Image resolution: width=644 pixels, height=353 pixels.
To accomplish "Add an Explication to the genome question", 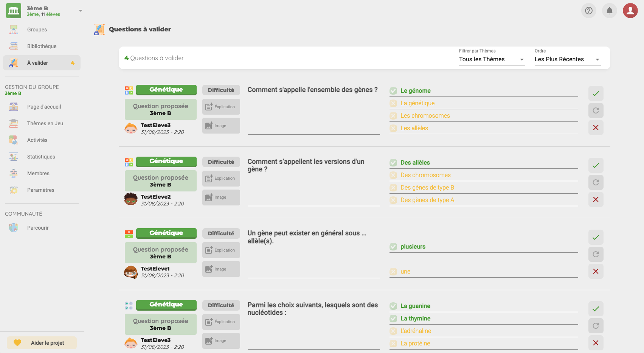I will (x=221, y=107).
